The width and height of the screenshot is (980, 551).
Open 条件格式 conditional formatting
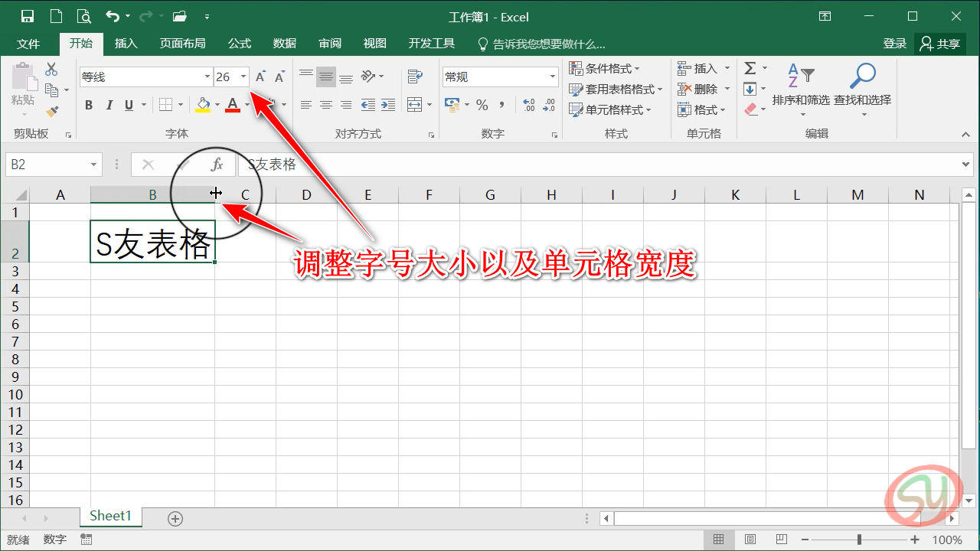[605, 69]
